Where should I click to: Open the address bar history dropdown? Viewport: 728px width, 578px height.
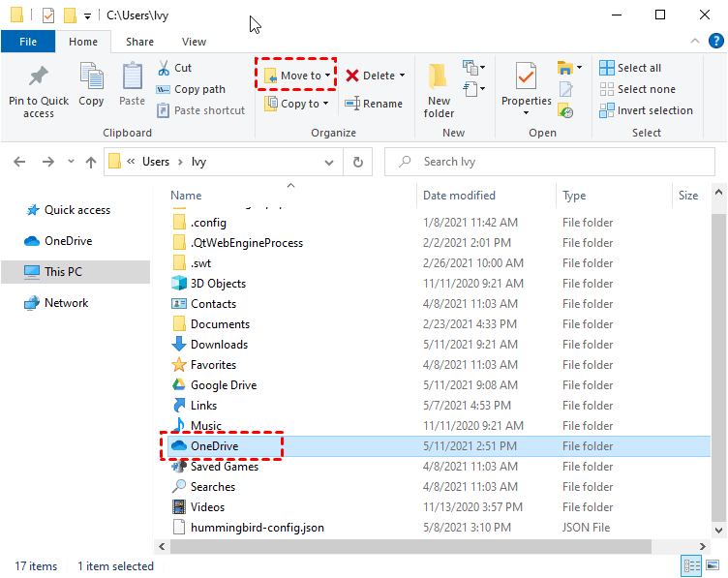[x=329, y=163]
